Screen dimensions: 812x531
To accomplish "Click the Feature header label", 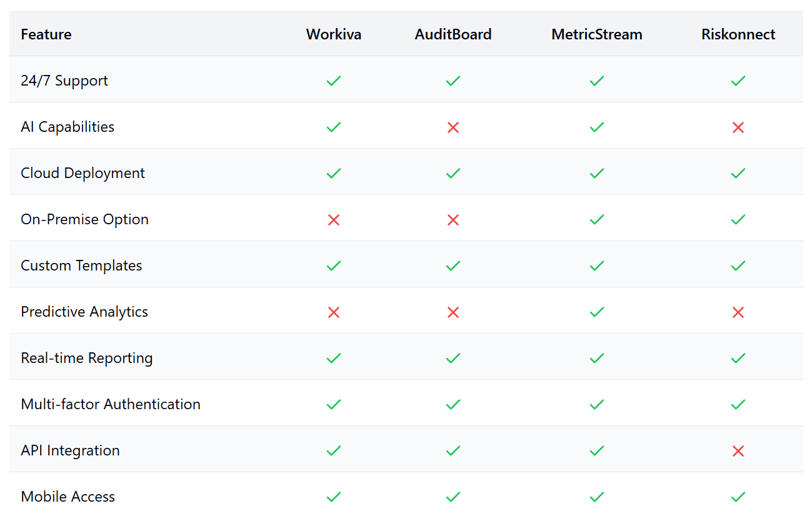I will (x=46, y=34).
